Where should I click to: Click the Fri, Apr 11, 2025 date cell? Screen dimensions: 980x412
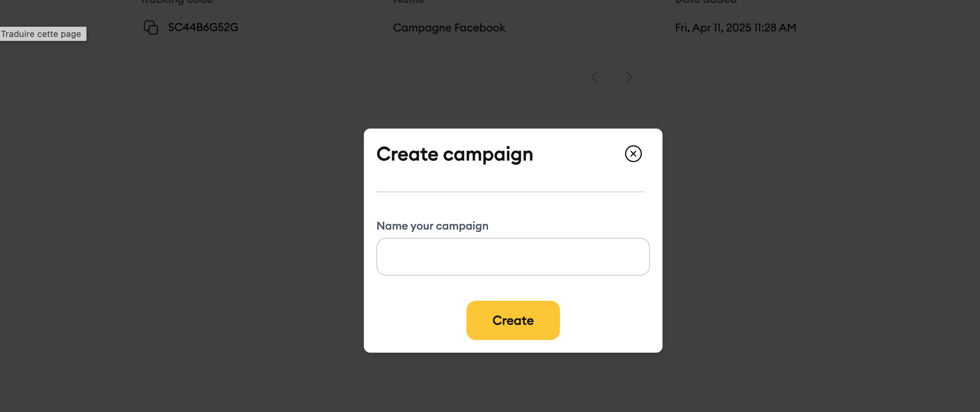tap(736, 28)
